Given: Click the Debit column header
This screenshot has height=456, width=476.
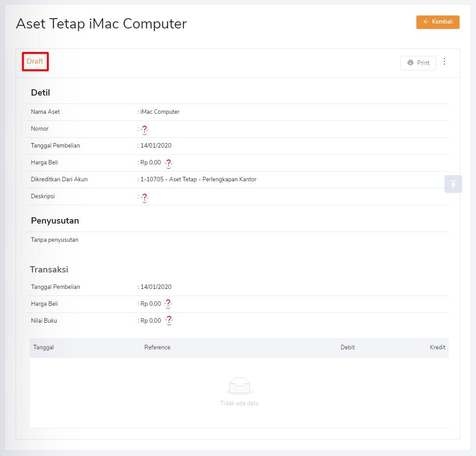Looking at the screenshot, I should (348, 347).
